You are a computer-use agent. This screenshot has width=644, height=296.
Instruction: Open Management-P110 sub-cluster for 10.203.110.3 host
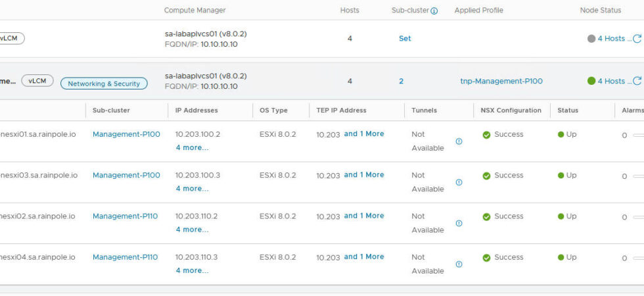[125, 257]
